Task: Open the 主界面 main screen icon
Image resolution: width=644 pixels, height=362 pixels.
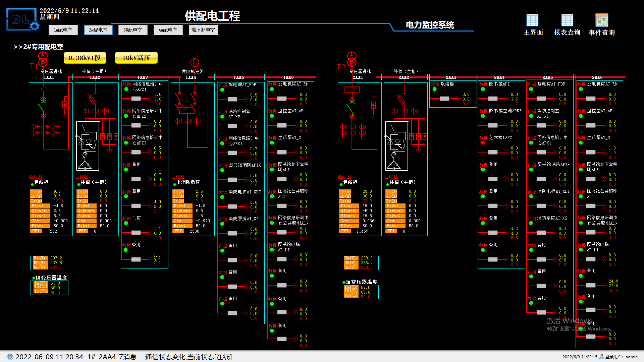Action: [532, 20]
